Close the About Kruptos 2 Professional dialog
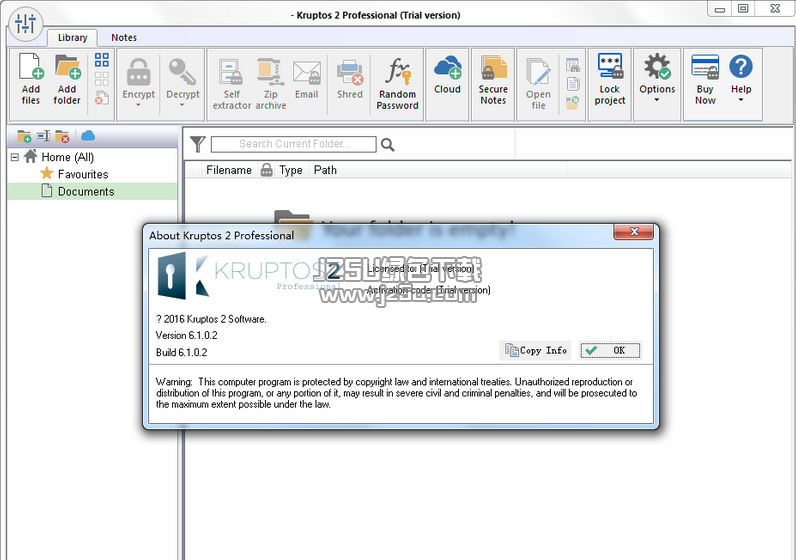The height and width of the screenshot is (560, 796). (x=634, y=232)
